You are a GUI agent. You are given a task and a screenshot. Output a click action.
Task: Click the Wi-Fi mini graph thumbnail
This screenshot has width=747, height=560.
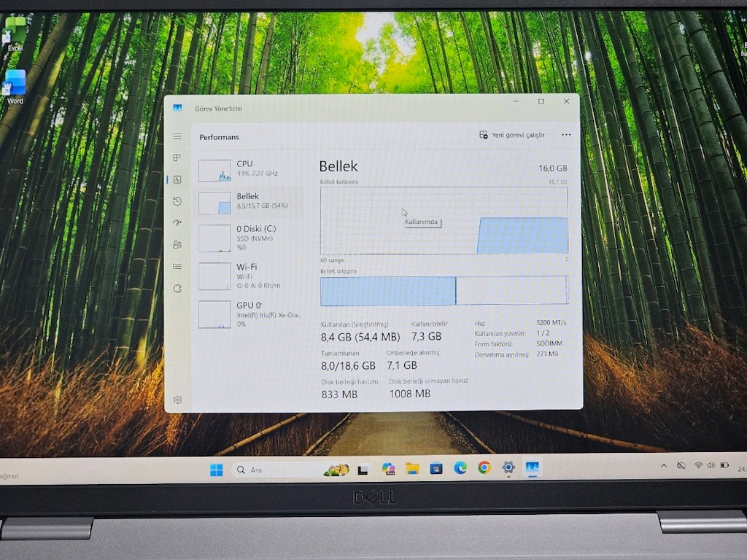pos(215,276)
